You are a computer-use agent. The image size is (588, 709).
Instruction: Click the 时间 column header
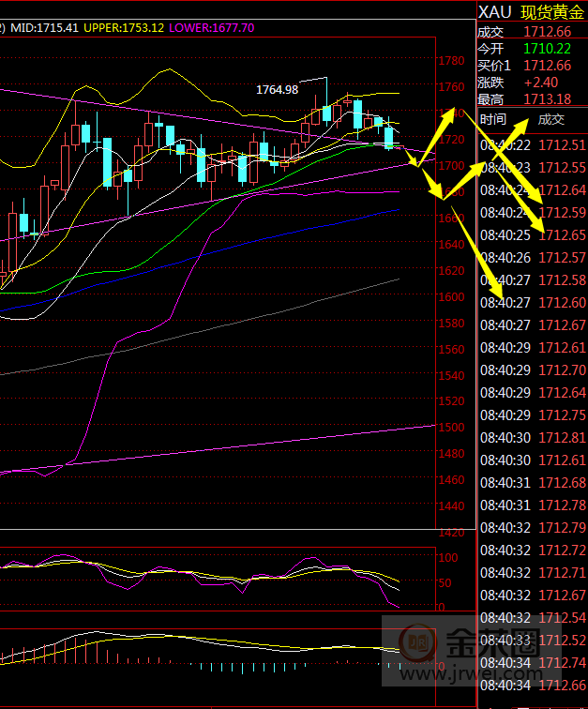[x=492, y=119]
